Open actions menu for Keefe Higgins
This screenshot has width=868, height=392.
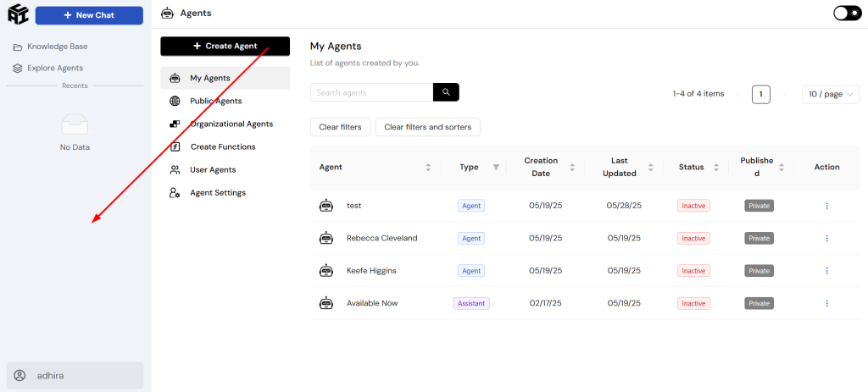(827, 271)
